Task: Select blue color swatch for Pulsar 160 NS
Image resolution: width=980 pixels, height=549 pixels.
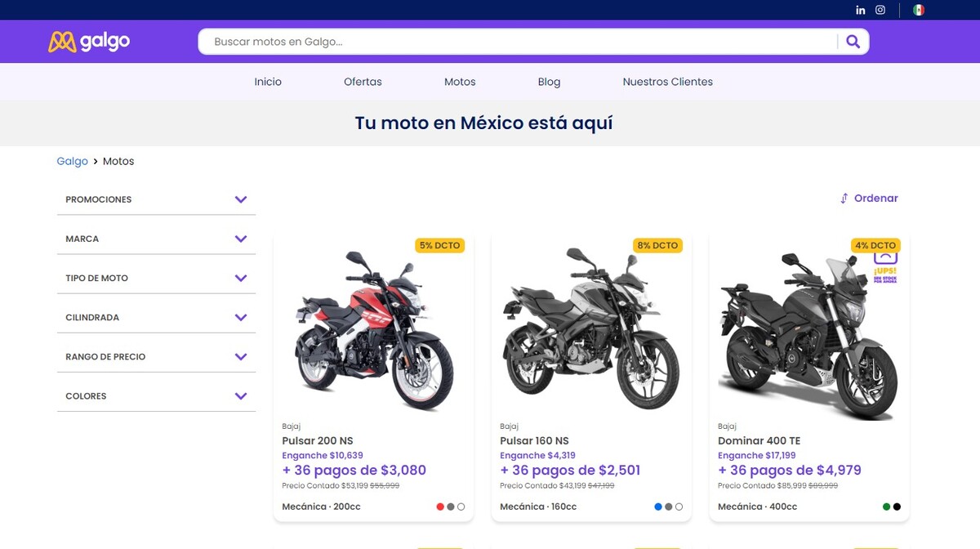Action: 658,507
